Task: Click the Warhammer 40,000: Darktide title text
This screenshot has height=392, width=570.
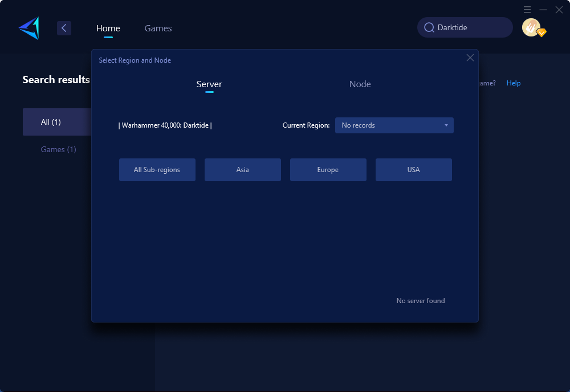Action: click(165, 125)
